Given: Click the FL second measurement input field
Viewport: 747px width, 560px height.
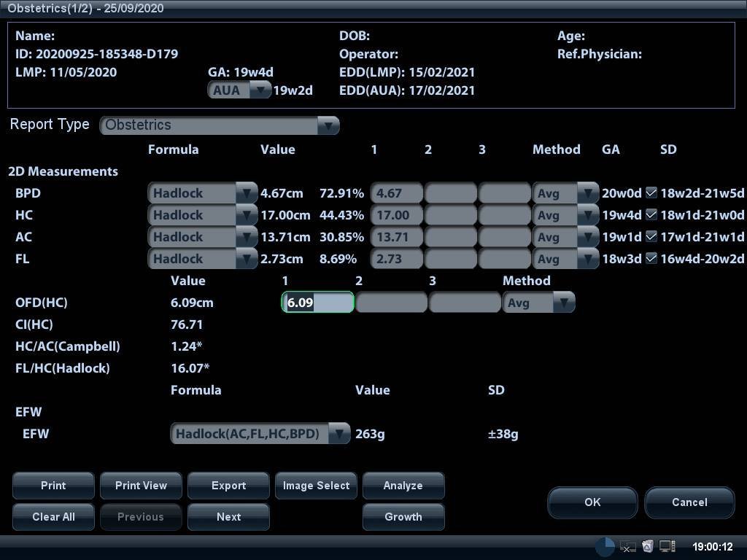Looking at the screenshot, I should [450, 259].
